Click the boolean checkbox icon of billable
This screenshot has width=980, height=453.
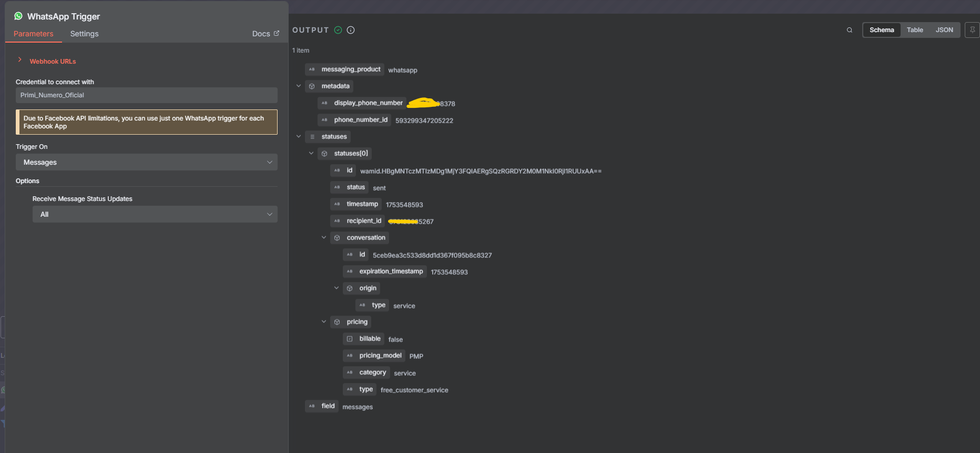[x=350, y=339]
